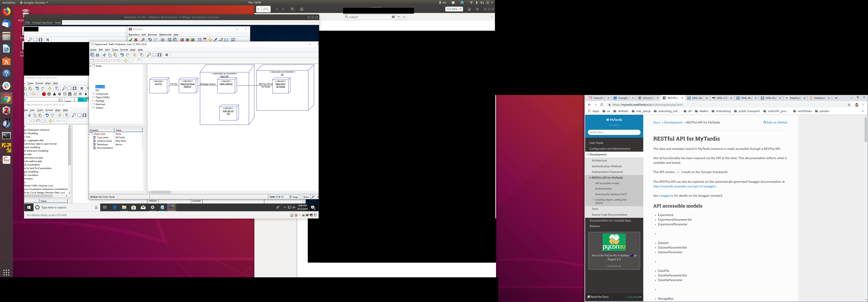Open the Types menu in Deployment window
The height and width of the screenshot is (302, 868).
click(115, 50)
